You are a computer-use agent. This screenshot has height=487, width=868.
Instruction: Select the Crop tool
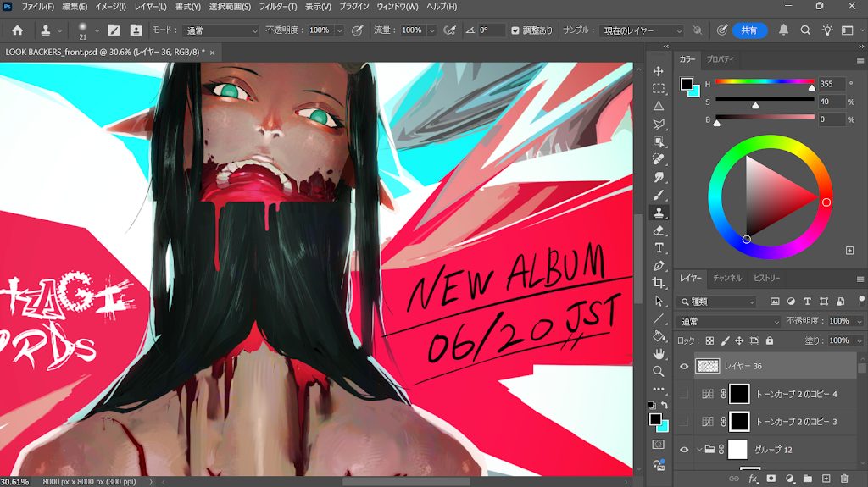point(658,283)
